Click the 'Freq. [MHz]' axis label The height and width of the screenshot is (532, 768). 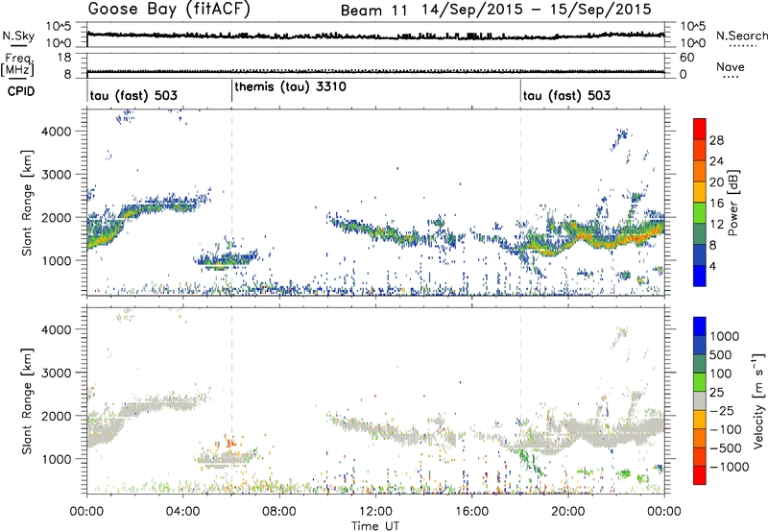(x=17, y=64)
